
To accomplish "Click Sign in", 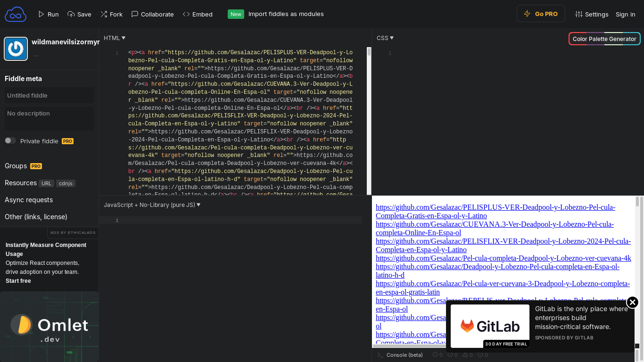I will tap(625, 14).
